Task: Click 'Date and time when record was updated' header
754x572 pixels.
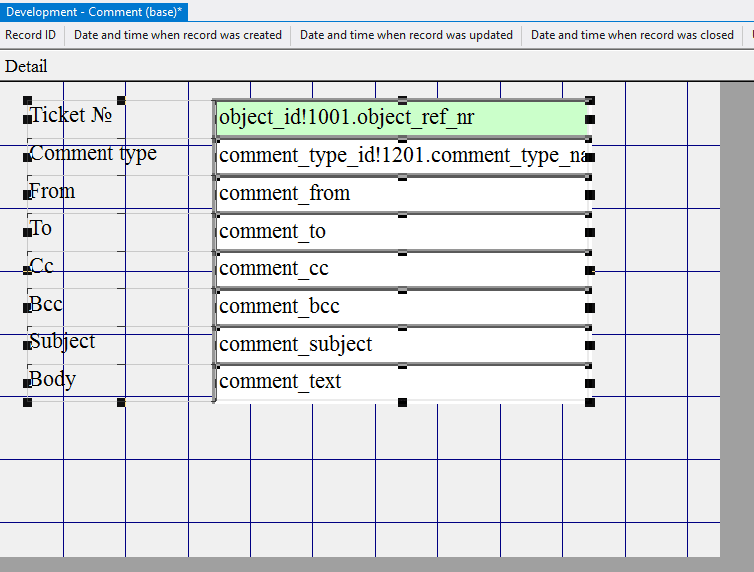Action: pyautogui.click(x=406, y=35)
